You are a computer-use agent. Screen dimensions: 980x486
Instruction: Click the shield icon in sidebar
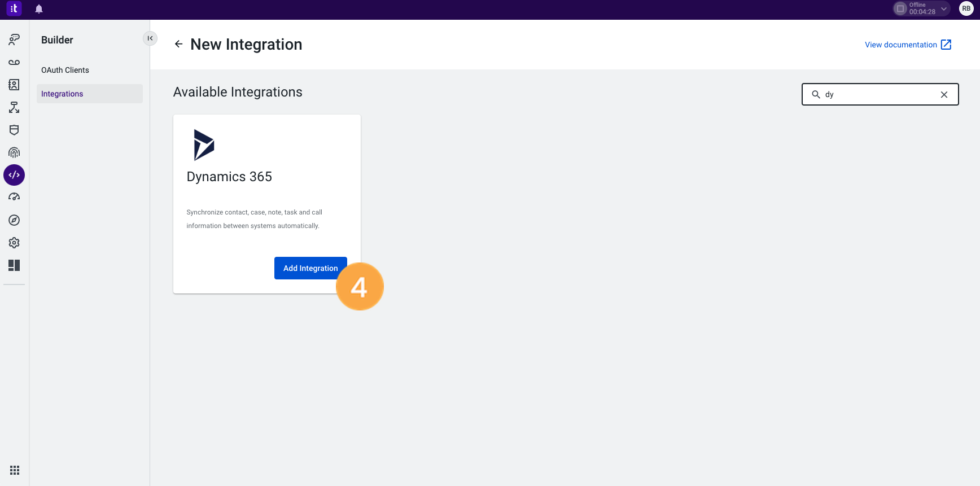[14, 130]
